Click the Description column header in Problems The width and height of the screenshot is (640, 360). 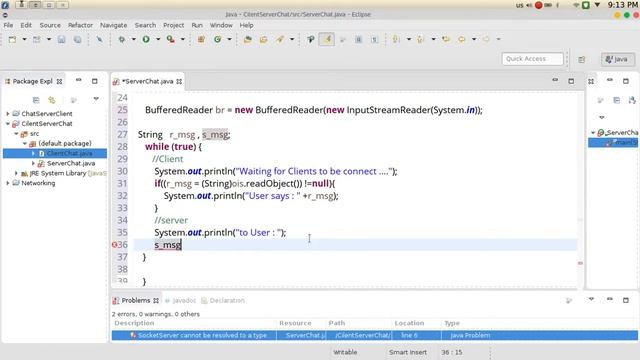pyautogui.click(x=134, y=323)
